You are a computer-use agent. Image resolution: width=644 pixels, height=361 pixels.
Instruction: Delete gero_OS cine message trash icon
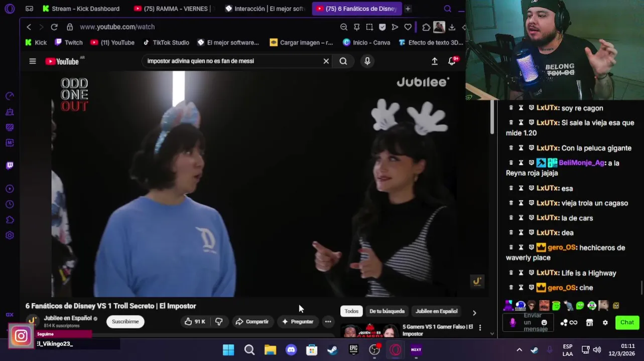tap(511, 288)
